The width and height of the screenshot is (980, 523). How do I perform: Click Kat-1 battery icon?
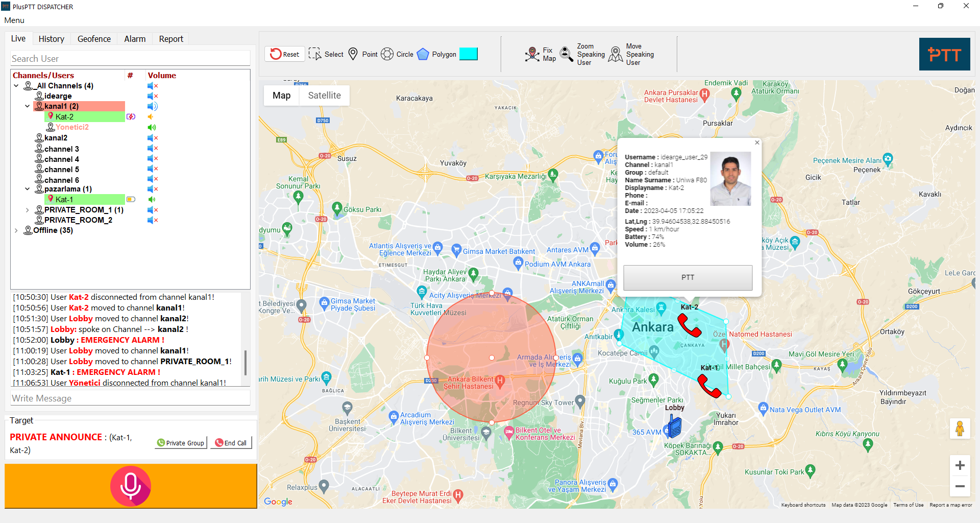click(131, 200)
